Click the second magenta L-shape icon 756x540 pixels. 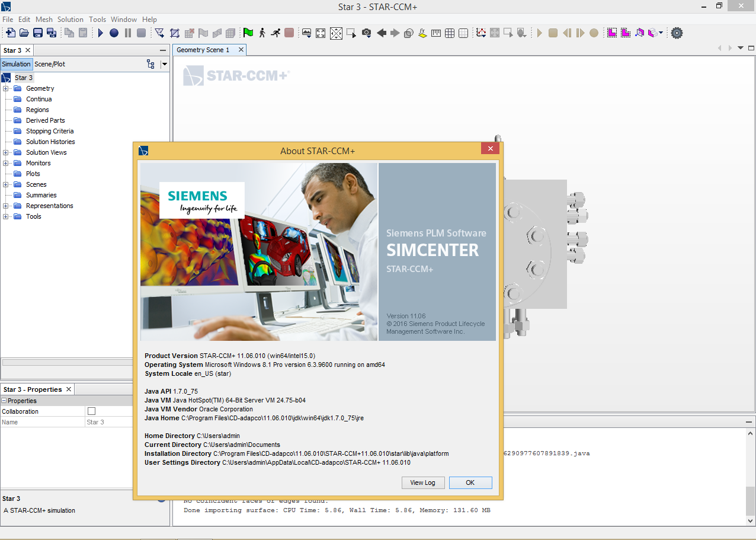(626, 33)
